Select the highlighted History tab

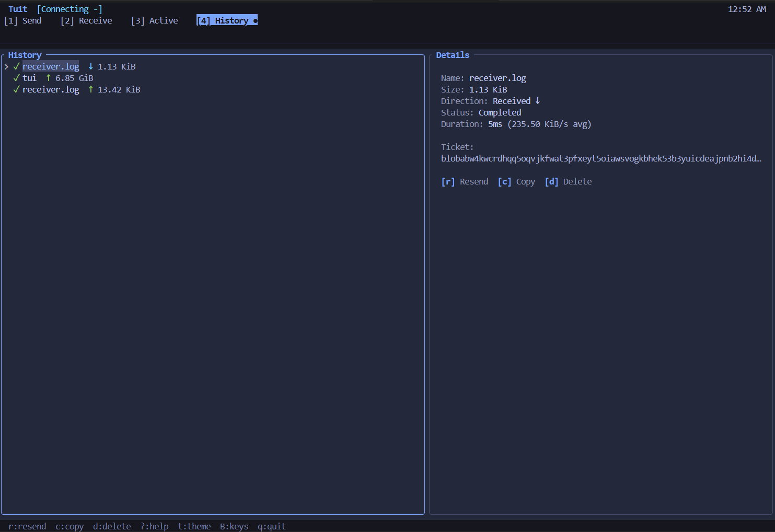(226, 20)
